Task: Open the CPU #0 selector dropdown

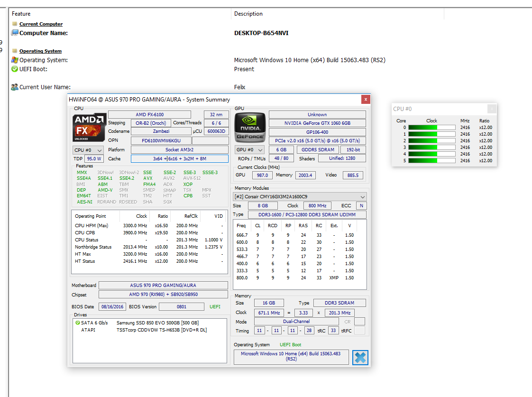Action: pyautogui.click(x=88, y=150)
